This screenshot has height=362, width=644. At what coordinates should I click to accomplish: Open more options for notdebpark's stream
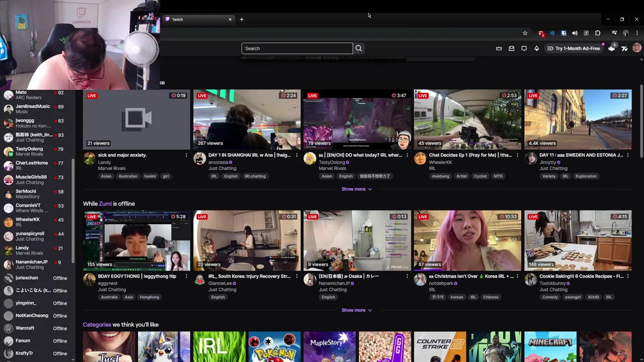(517, 276)
